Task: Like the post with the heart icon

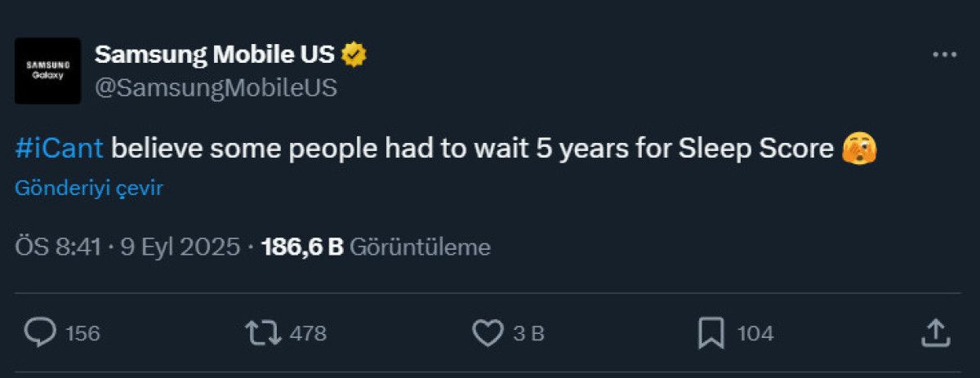Action: 488,333
